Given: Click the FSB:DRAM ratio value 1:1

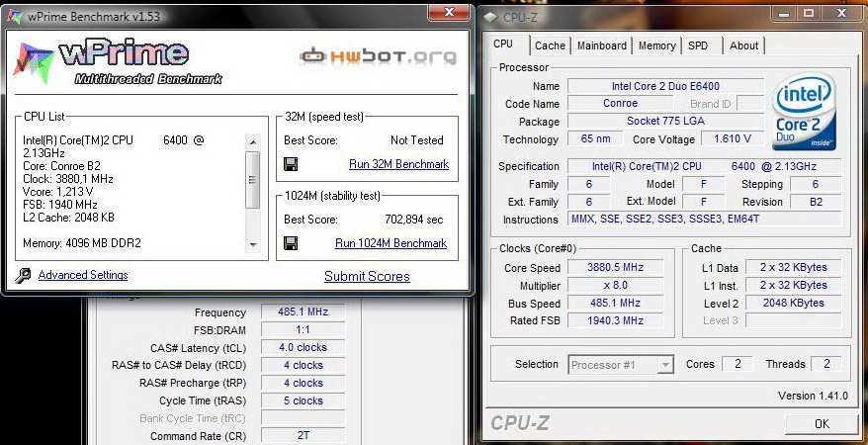Looking at the screenshot, I should [x=303, y=330].
